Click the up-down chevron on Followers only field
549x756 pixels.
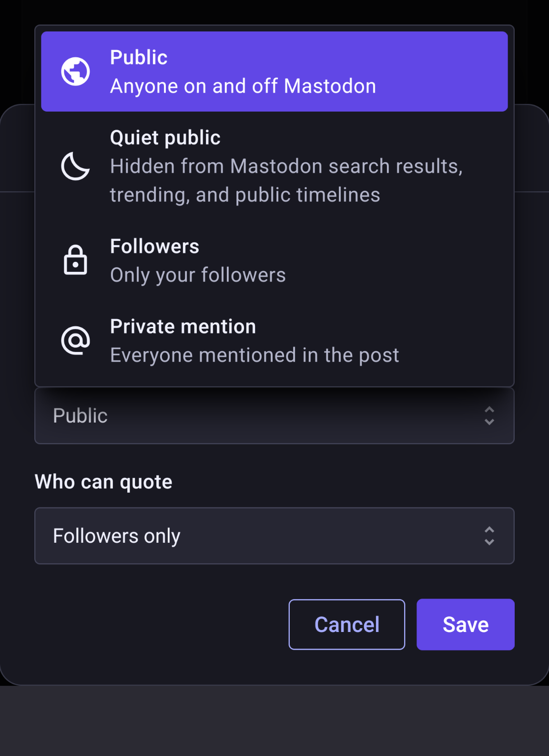pyautogui.click(x=489, y=536)
